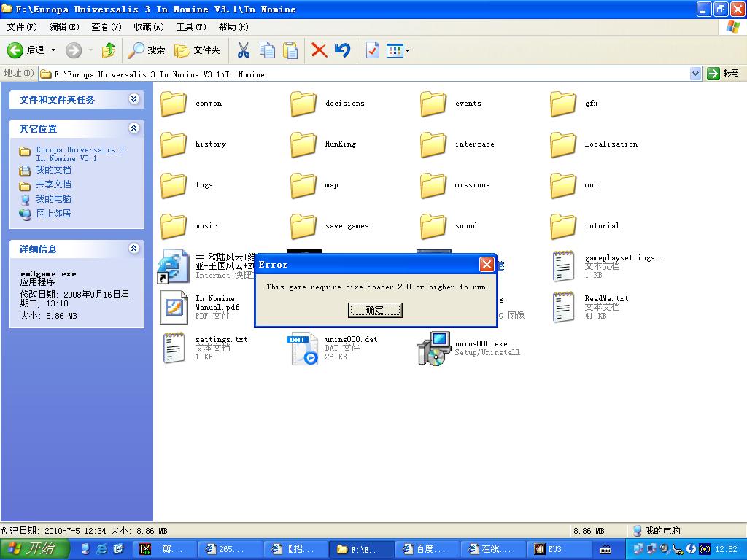Click the red Delete X toolbar icon
The width and height of the screenshot is (747, 560).
coord(319,50)
